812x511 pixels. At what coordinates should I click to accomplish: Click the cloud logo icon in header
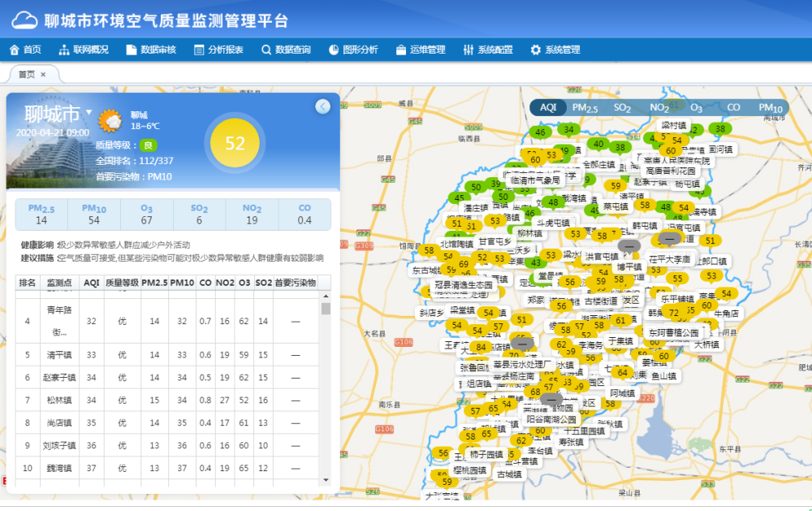click(24, 21)
